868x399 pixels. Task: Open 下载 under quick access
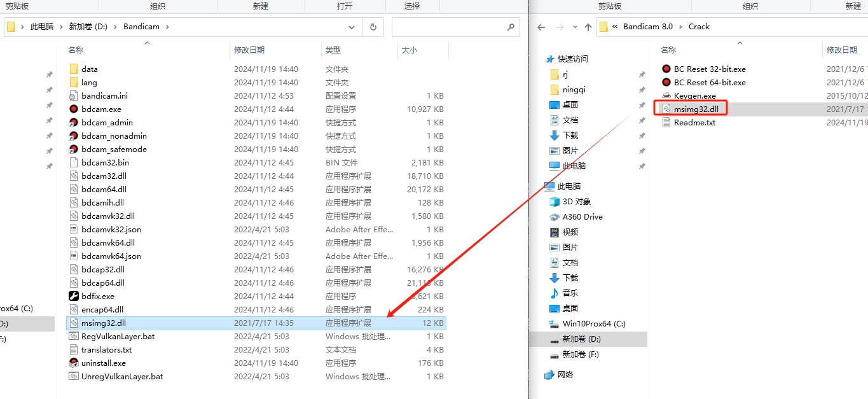pos(563,135)
